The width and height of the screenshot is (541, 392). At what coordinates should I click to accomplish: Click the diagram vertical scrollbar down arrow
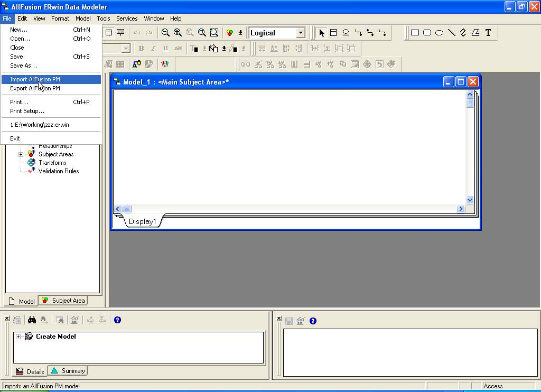pos(470,200)
